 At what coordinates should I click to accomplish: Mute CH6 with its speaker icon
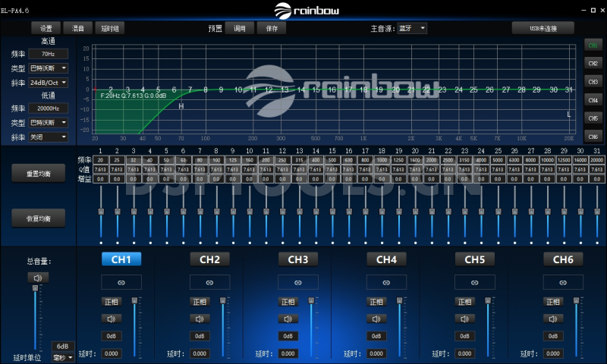coord(553,318)
